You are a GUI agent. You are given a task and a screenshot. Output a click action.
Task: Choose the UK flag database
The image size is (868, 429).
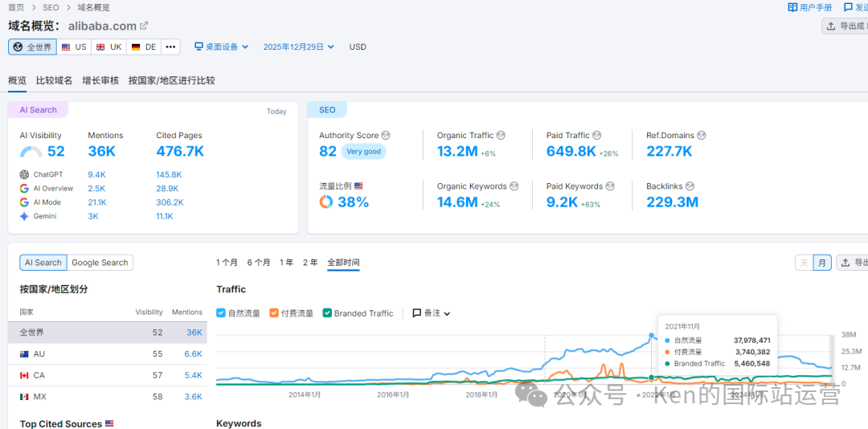(x=108, y=47)
